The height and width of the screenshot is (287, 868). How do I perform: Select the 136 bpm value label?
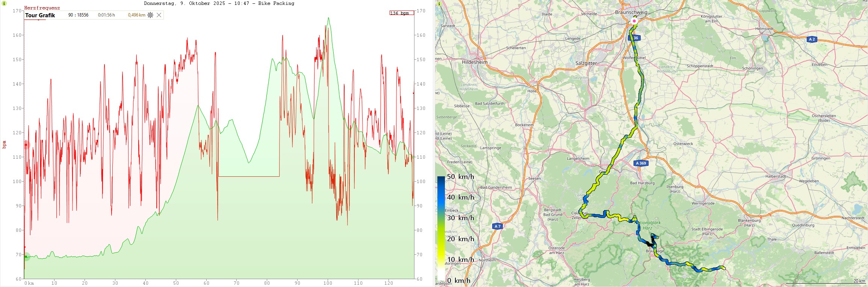(401, 13)
